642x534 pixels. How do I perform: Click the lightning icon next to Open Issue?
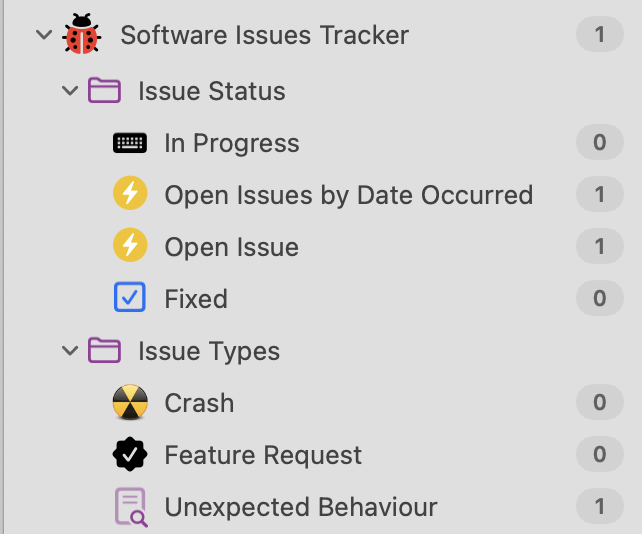coord(130,246)
